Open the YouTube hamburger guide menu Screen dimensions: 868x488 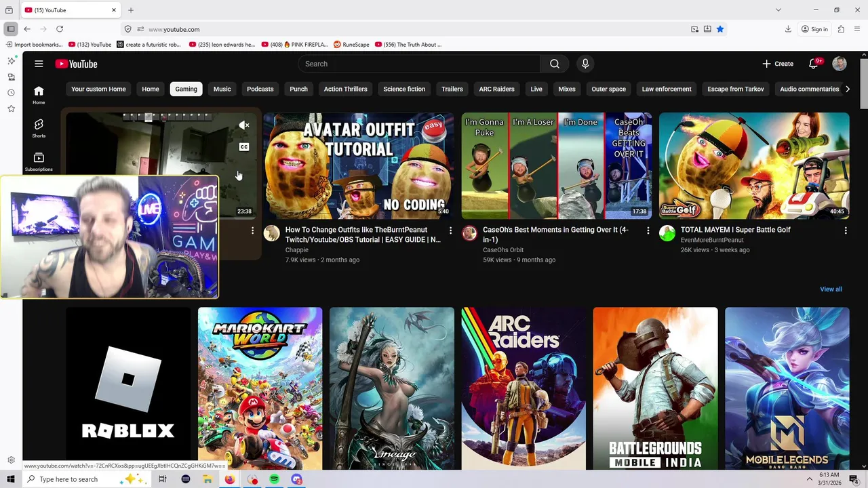39,64
